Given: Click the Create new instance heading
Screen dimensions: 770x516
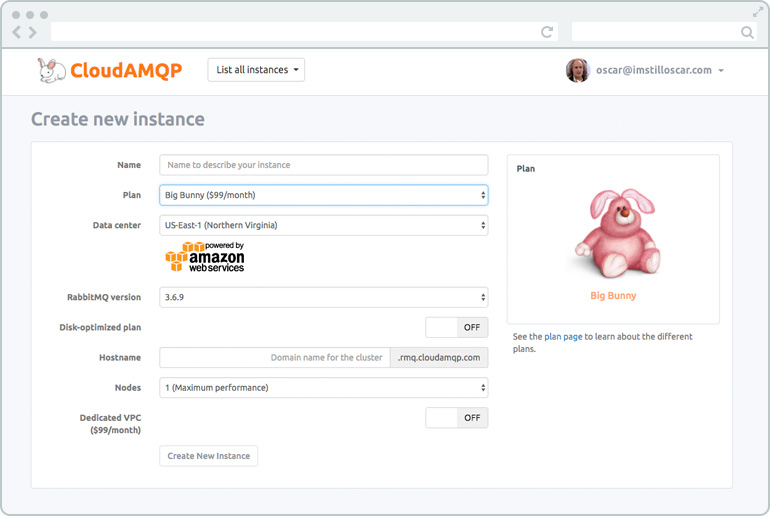Looking at the screenshot, I should tap(118, 119).
